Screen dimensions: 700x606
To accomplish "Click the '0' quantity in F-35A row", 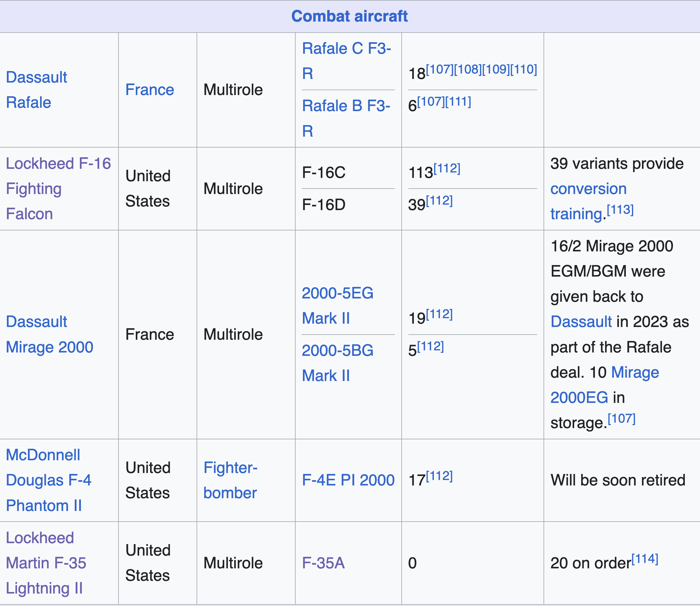I will click(x=412, y=563).
